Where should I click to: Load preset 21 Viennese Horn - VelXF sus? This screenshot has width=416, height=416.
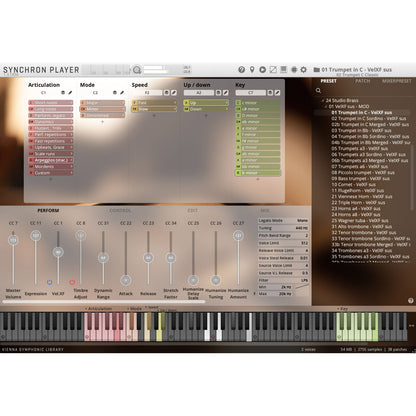(x=362, y=196)
